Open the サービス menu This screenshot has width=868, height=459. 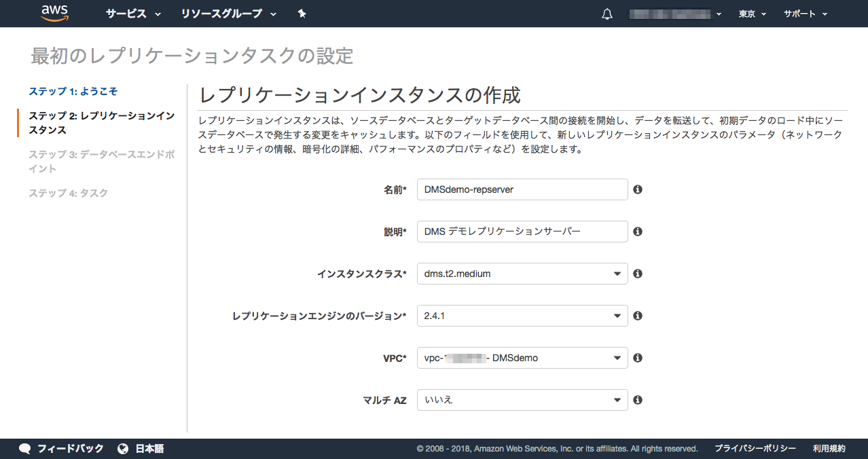[x=133, y=14]
